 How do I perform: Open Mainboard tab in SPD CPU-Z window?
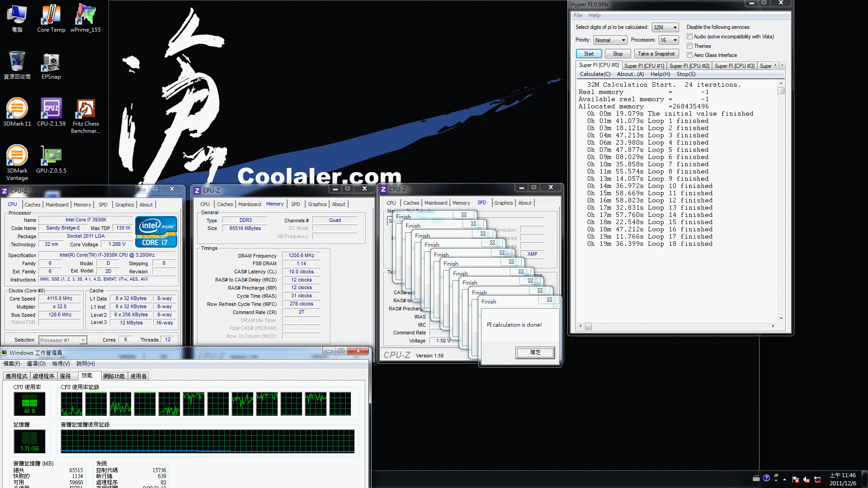pos(436,203)
